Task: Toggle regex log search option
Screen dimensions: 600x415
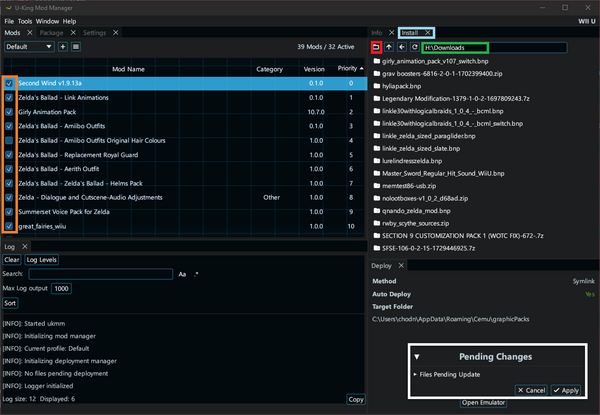Action: 197,273
